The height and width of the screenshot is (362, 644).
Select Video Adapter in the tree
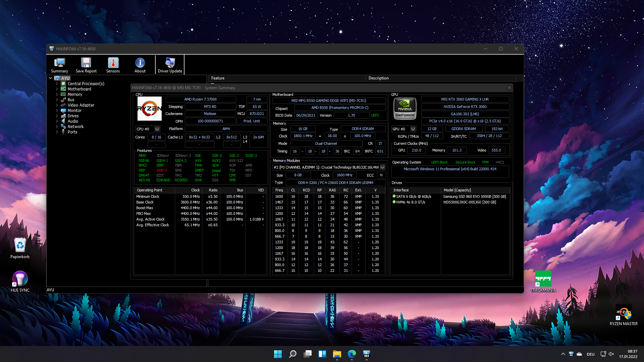click(81, 105)
